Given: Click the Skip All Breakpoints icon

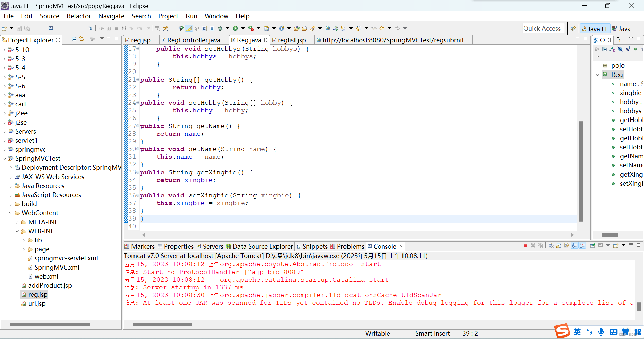Looking at the screenshot, I should point(91,29).
